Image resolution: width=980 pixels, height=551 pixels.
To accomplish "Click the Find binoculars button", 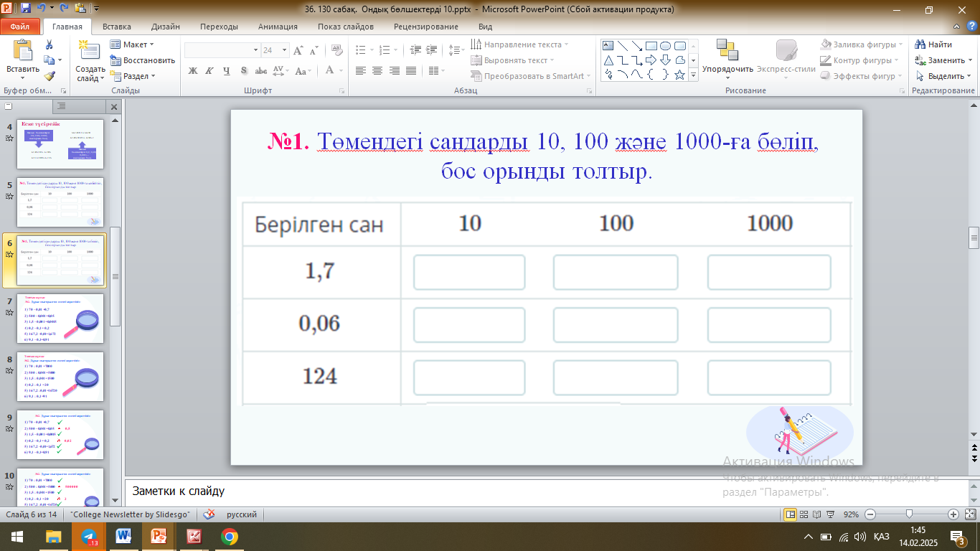I will (934, 44).
